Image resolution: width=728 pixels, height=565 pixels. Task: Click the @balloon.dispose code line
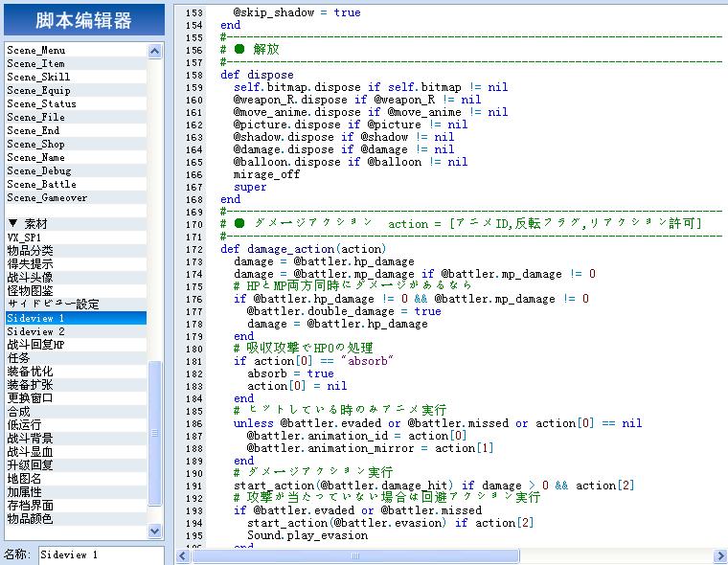351,162
